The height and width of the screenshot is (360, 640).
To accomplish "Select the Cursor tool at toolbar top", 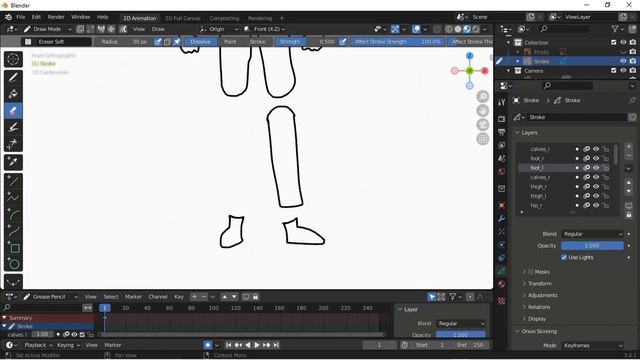I will (x=13, y=59).
